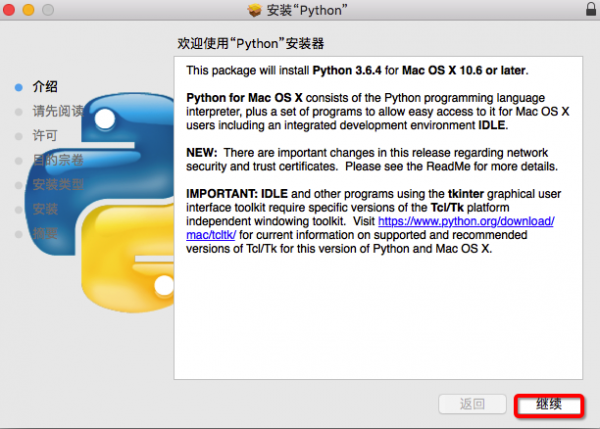The height and width of the screenshot is (429, 600).
Task: Select the 安装 step in sidebar
Action: [x=45, y=209]
